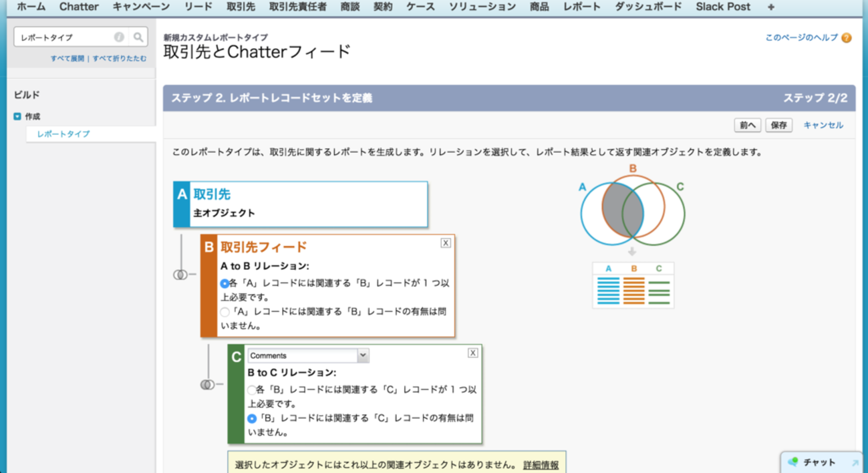Collapse the 作成 section in sidebar

[x=17, y=116]
